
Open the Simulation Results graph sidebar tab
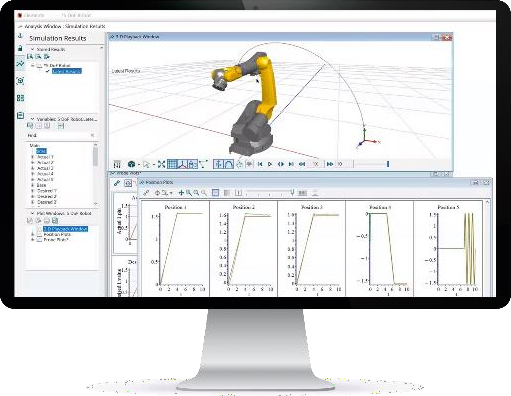(20, 64)
